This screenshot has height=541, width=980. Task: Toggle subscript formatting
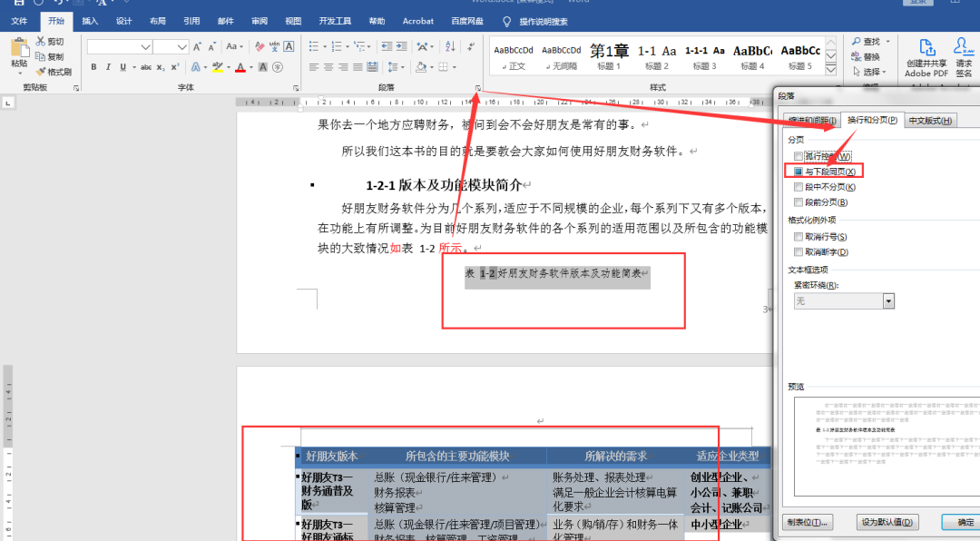pyautogui.click(x=161, y=67)
